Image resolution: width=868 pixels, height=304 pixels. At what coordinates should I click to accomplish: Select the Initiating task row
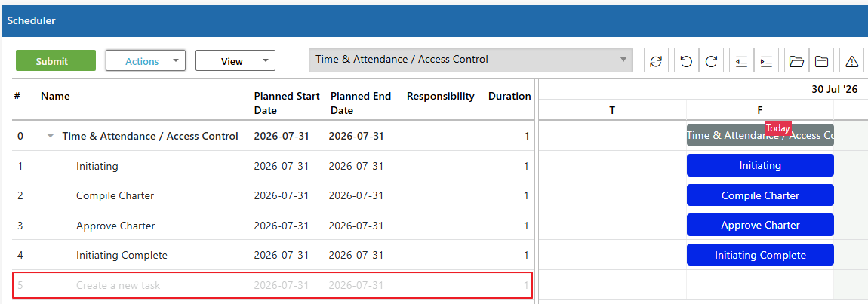[273, 165]
